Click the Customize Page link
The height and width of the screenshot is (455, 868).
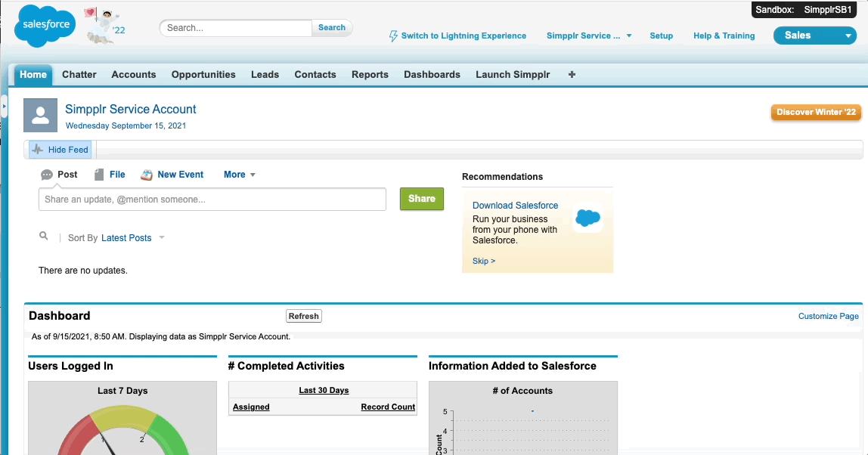828,316
